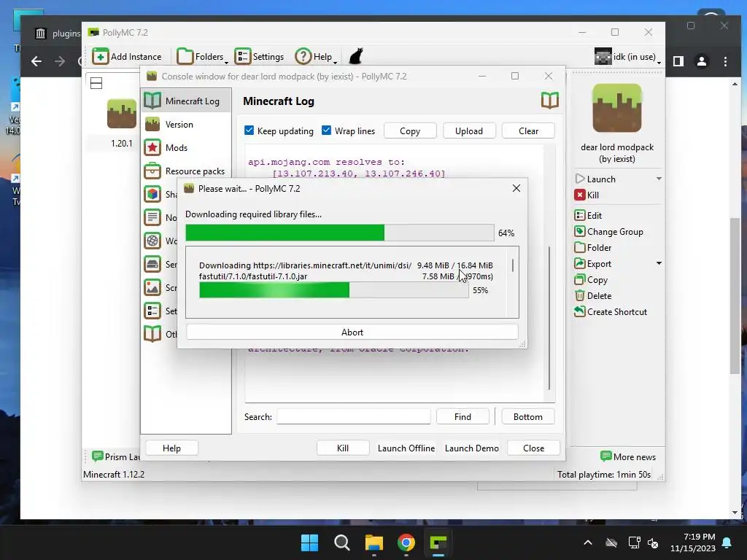Click the console Close button
The image size is (747, 560).
[533, 448]
